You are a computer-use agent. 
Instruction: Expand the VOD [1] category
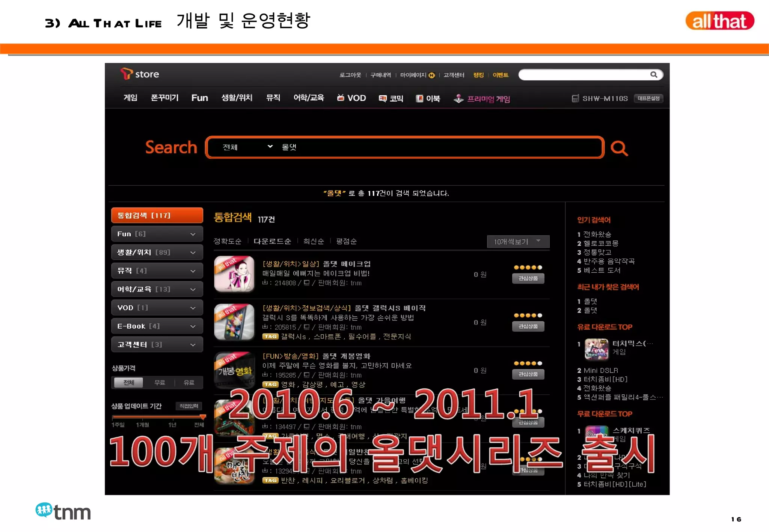[x=157, y=308]
